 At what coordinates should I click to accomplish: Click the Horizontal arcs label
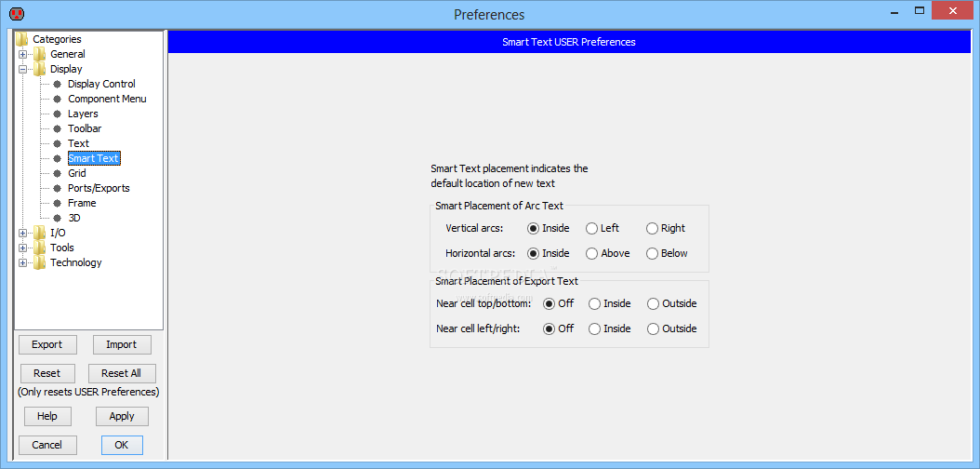click(480, 253)
